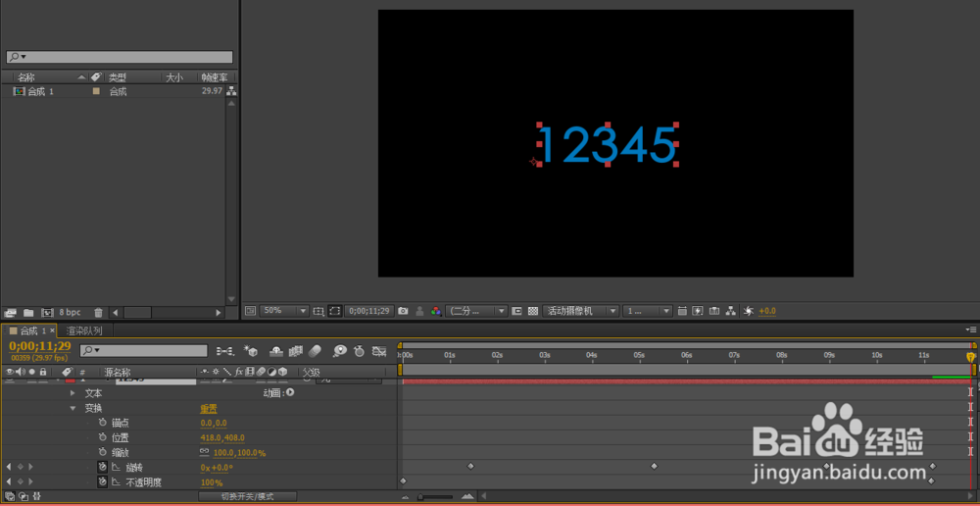Toggle stopwatch for 缩放 property
Image resolution: width=980 pixels, height=506 pixels.
[103, 452]
